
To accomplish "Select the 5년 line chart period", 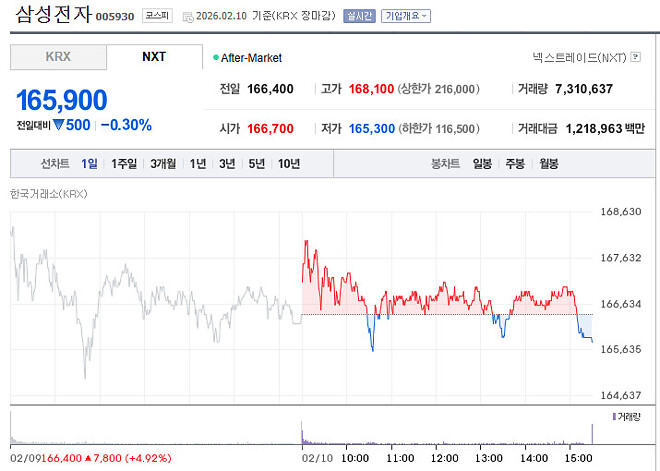I will click(x=257, y=163).
